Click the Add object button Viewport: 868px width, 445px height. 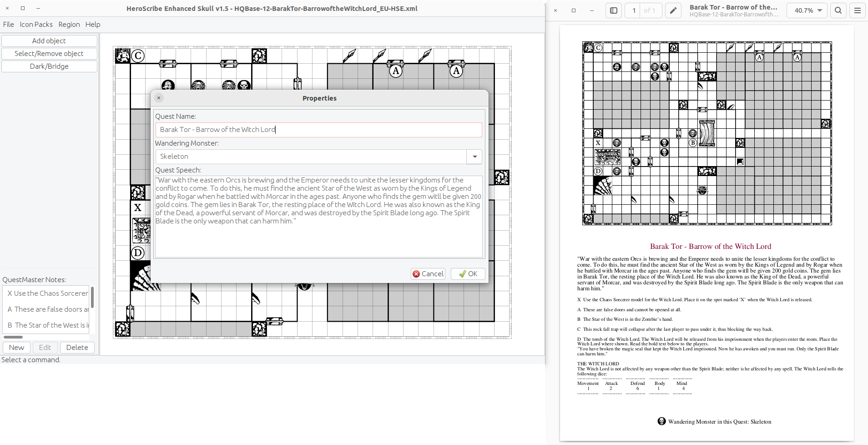49,41
